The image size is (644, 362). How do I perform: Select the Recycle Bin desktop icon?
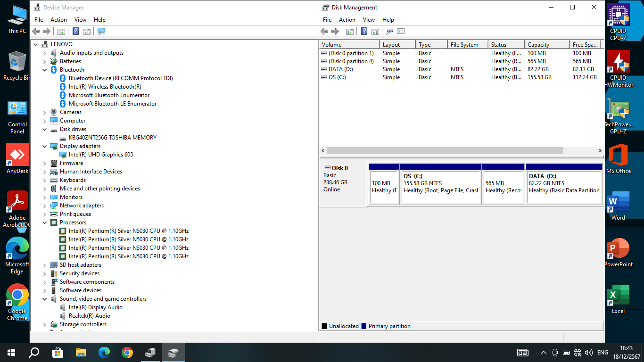tap(17, 66)
